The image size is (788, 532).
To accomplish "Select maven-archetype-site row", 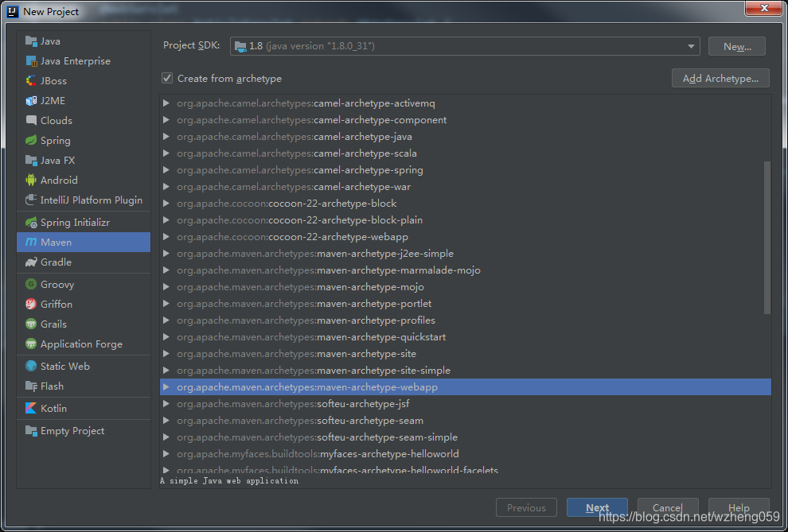I will pos(466,354).
